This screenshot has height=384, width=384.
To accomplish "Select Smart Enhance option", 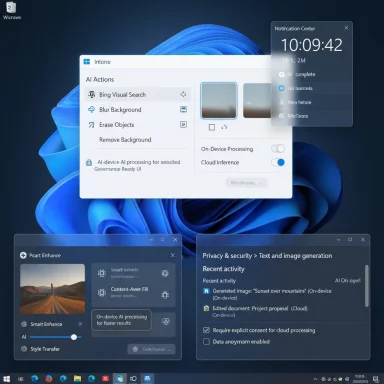I will click(46, 324).
